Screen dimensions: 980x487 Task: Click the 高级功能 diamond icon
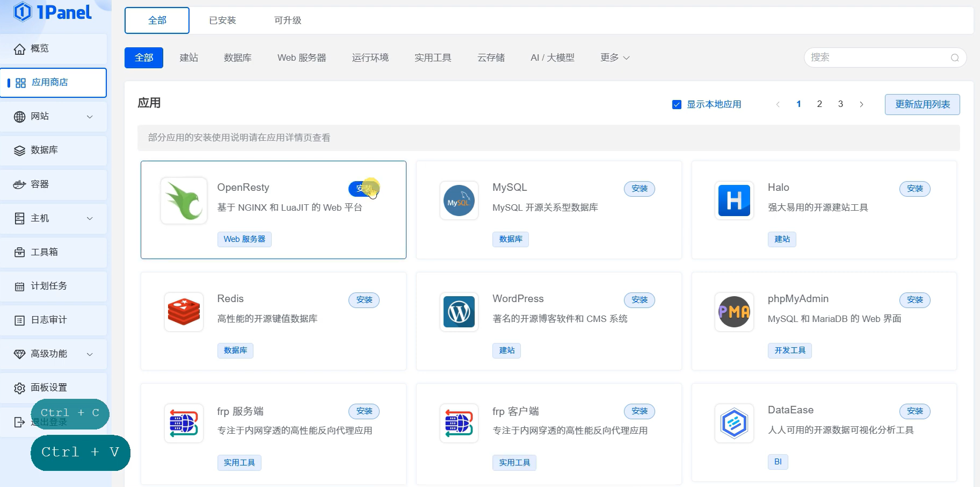tap(19, 354)
